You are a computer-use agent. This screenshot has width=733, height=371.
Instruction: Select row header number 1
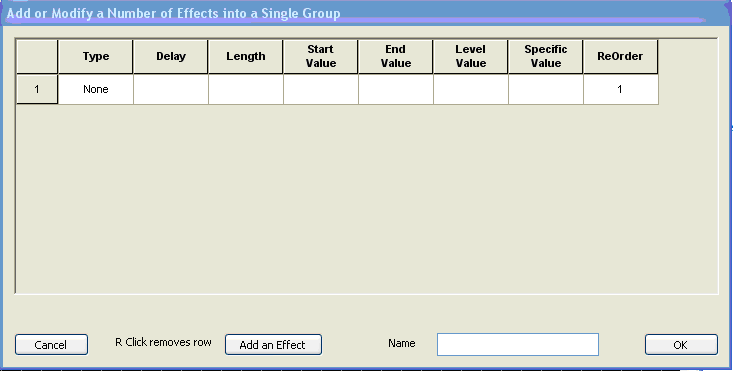[37, 89]
